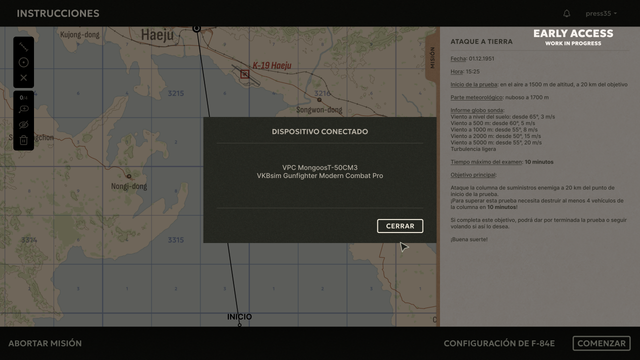Screen dimensions: 640x360
Task: Click the MISIÓN side tab
Action: pyautogui.click(x=432, y=57)
